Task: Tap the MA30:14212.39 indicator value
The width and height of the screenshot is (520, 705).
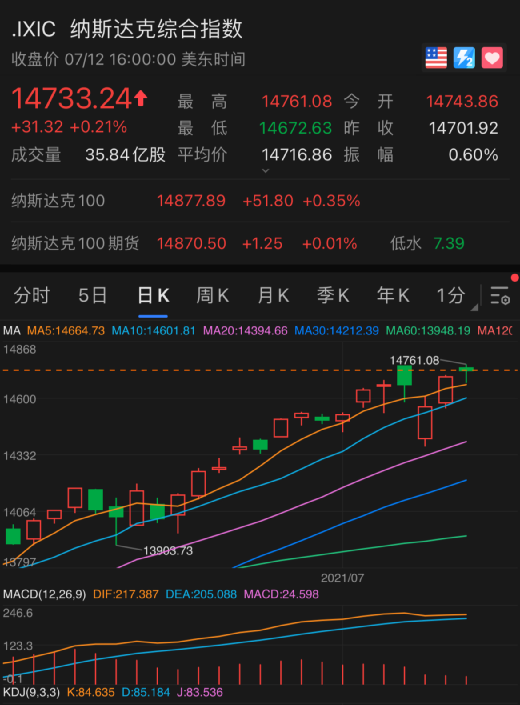Action: pos(336,331)
